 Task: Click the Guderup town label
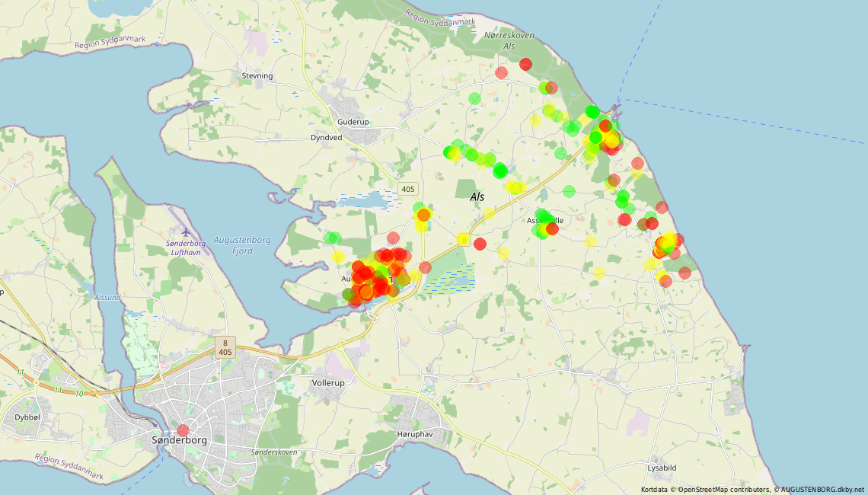click(353, 122)
